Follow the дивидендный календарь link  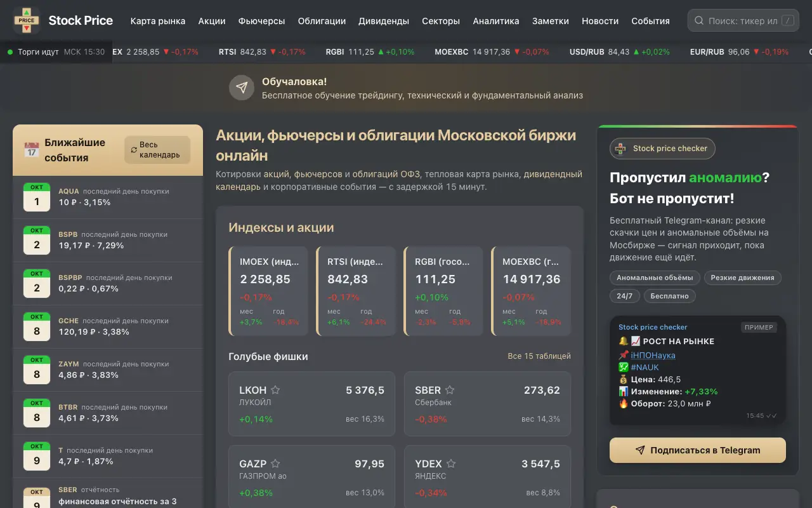pos(399,180)
